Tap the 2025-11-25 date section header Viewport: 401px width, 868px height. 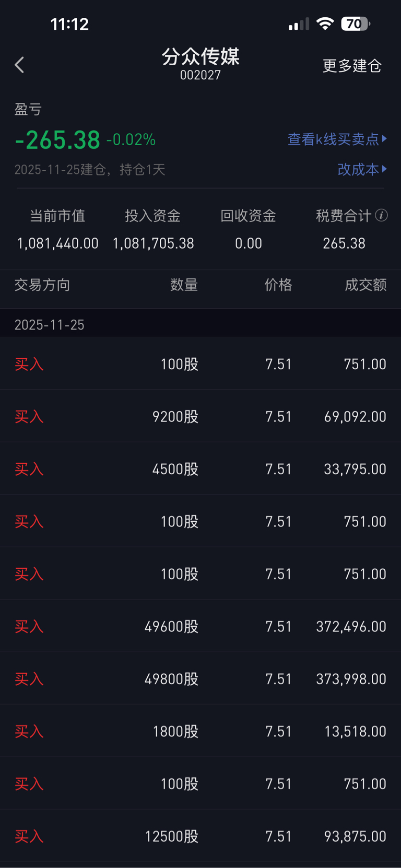pos(50,325)
